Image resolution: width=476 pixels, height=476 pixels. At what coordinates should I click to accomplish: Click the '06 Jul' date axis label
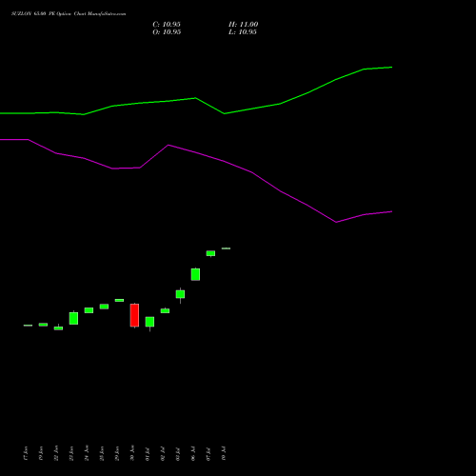click(x=193, y=453)
